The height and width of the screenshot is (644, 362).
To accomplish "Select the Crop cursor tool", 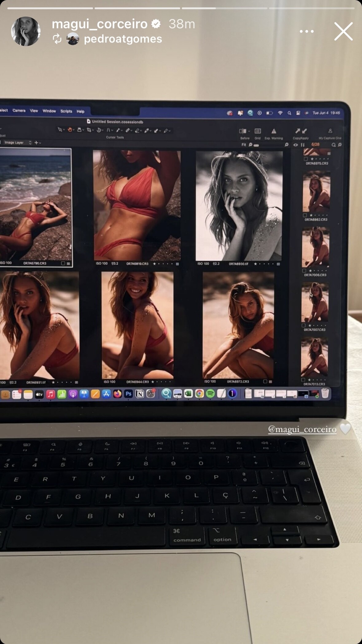I will coord(89,130).
